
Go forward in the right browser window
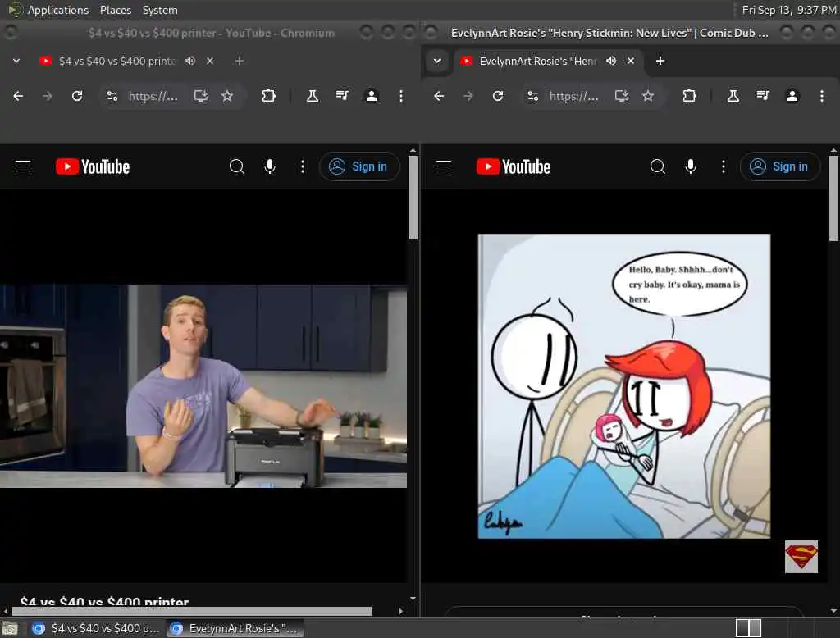[468, 96]
